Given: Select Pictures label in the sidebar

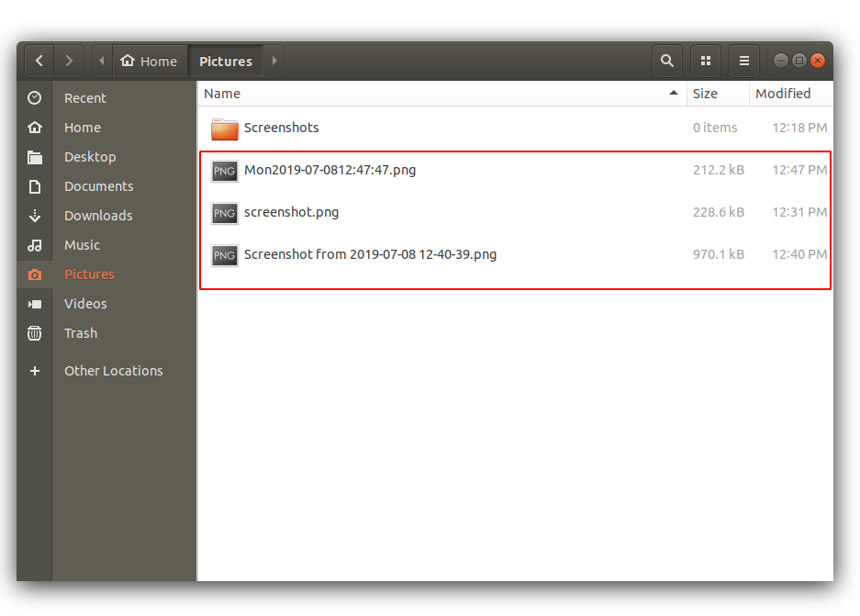Looking at the screenshot, I should (89, 274).
